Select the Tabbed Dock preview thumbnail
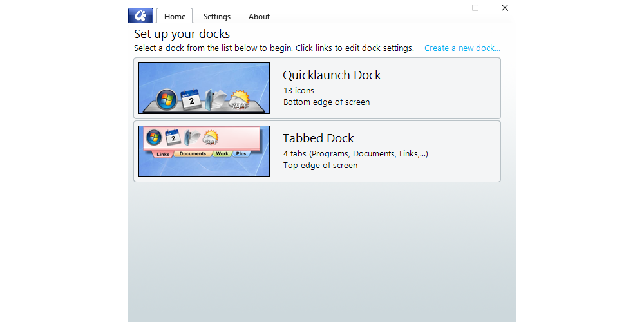The height and width of the screenshot is (322, 644). pos(204,151)
